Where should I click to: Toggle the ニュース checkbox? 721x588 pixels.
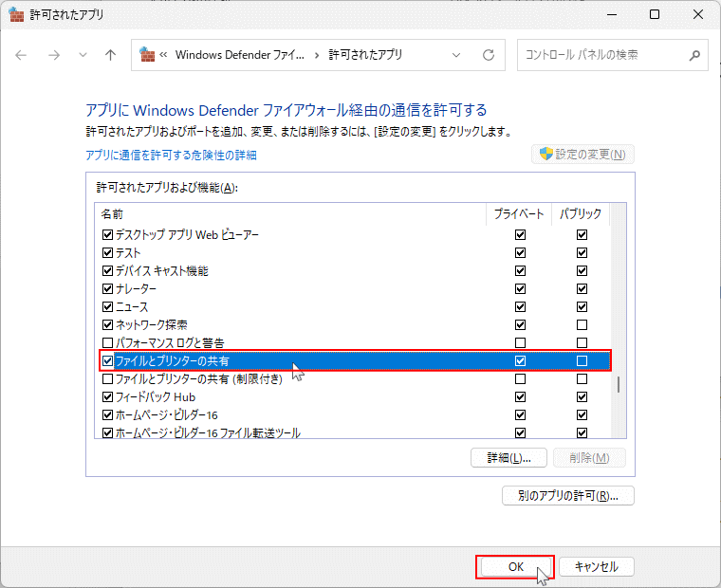pyautogui.click(x=107, y=306)
